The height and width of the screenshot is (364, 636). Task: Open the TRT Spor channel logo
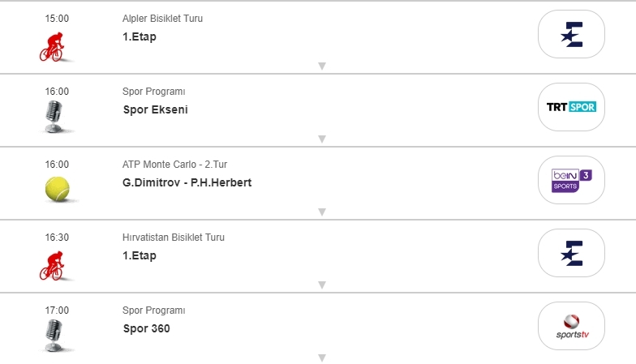click(571, 107)
